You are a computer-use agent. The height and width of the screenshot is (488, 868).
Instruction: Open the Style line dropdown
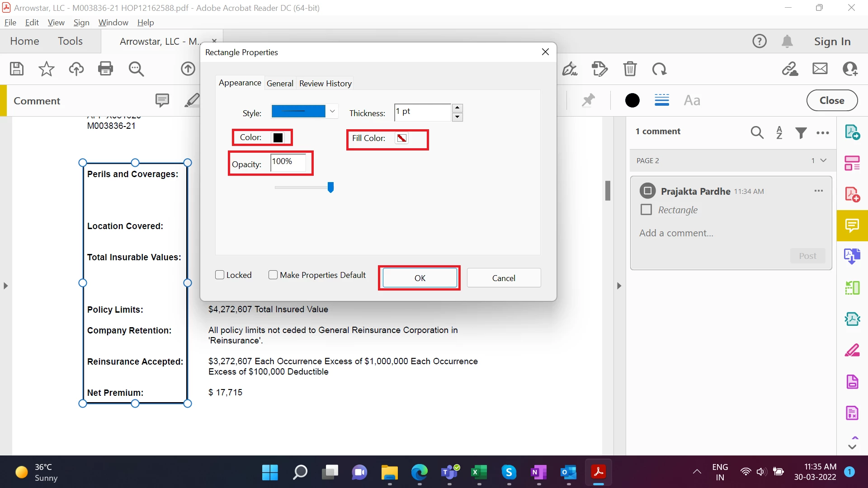point(332,111)
